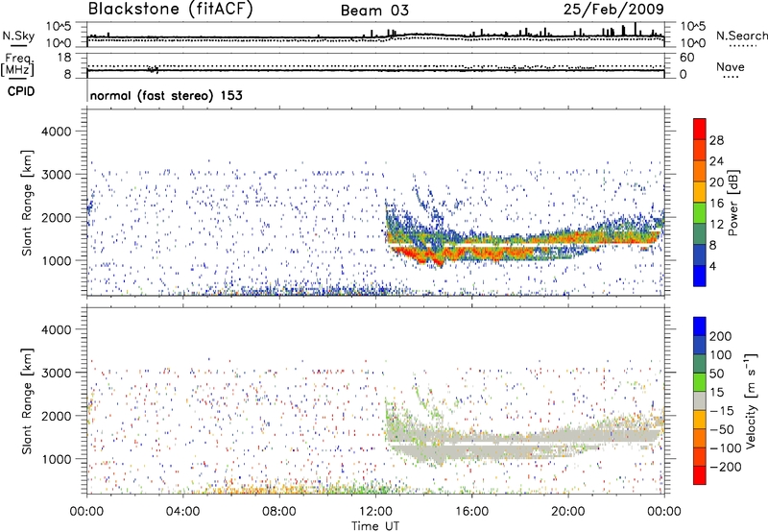This screenshot has width=768, height=532.
Task: Select the "normal (fast stereo) 153" mode text
Action: tap(166, 95)
